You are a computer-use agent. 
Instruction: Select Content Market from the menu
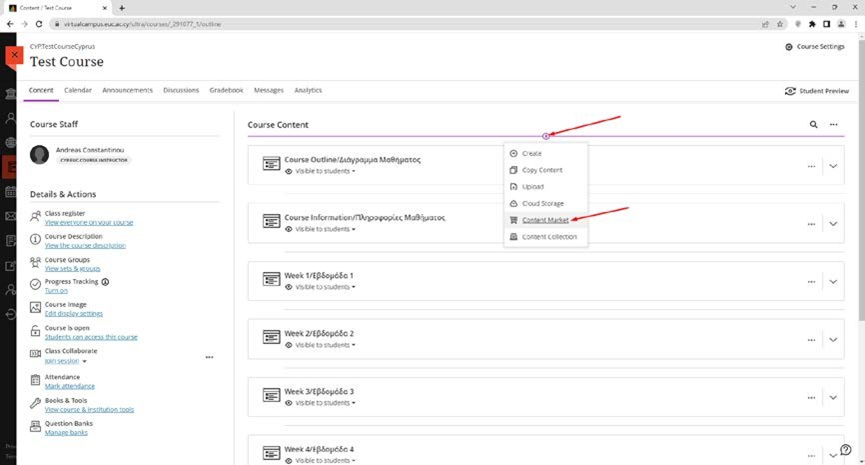545,220
